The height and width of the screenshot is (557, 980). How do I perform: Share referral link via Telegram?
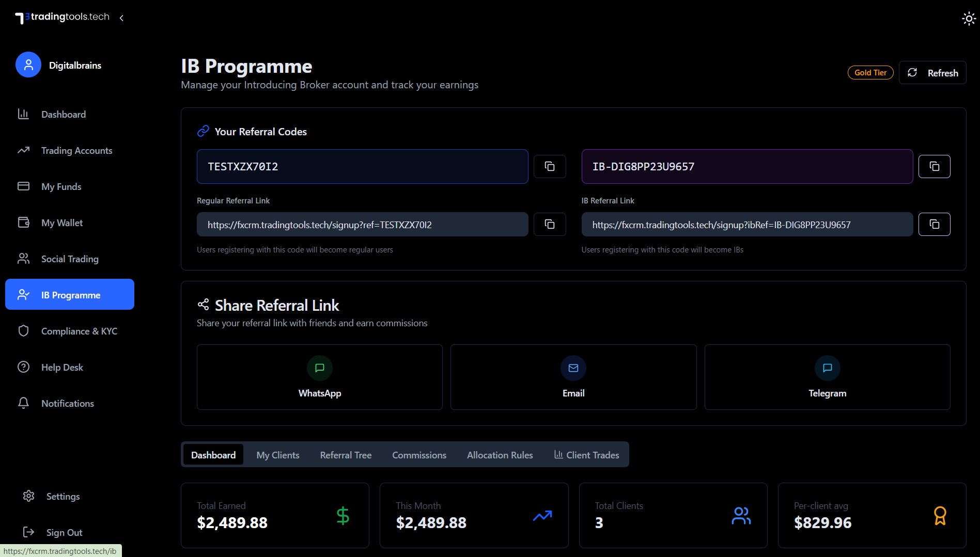click(827, 377)
